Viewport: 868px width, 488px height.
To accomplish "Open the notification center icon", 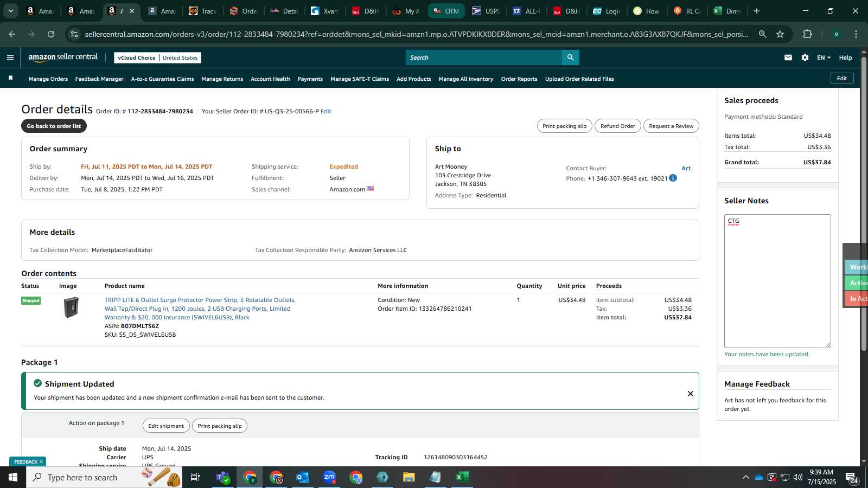I will [852, 478].
